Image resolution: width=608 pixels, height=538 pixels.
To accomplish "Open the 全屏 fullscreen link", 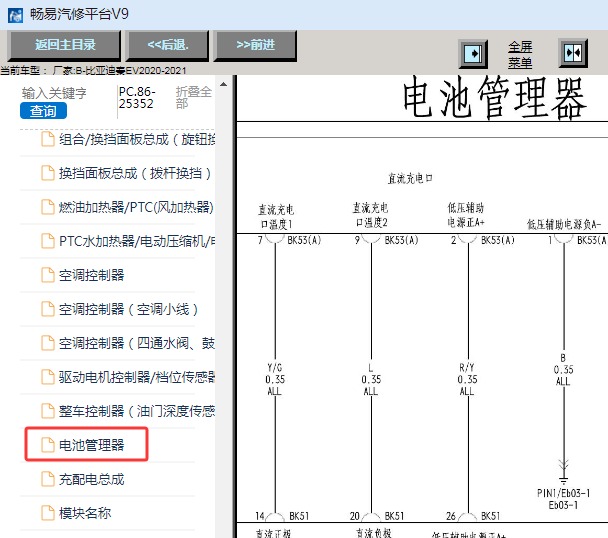I will (x=520, y=47).
